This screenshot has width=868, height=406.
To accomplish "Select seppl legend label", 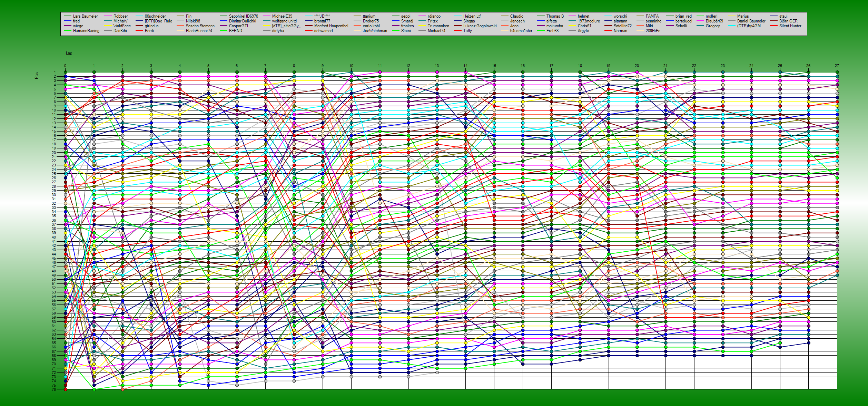I will [406, 16].
